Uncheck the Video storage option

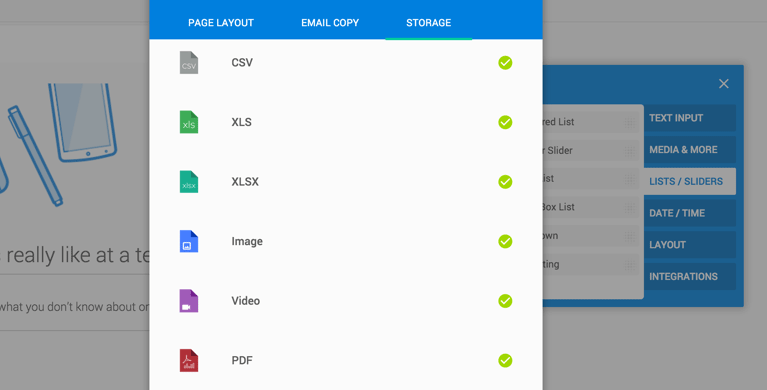505,301
